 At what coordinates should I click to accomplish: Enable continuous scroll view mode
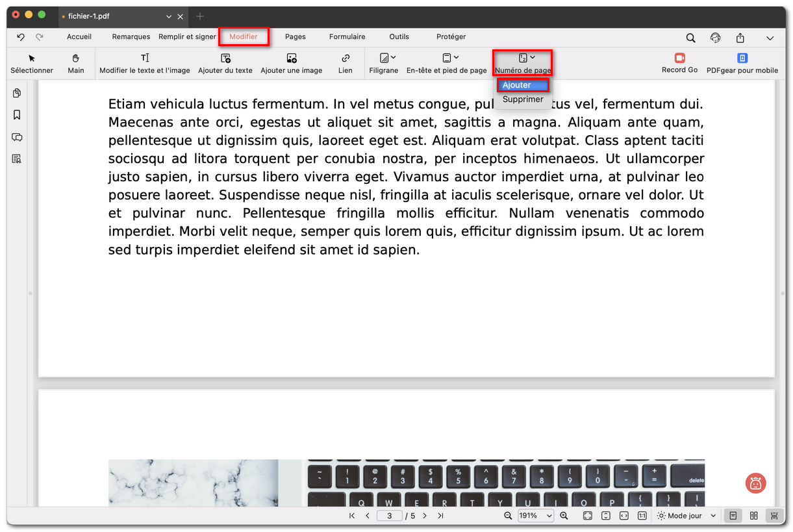(774, 515)
